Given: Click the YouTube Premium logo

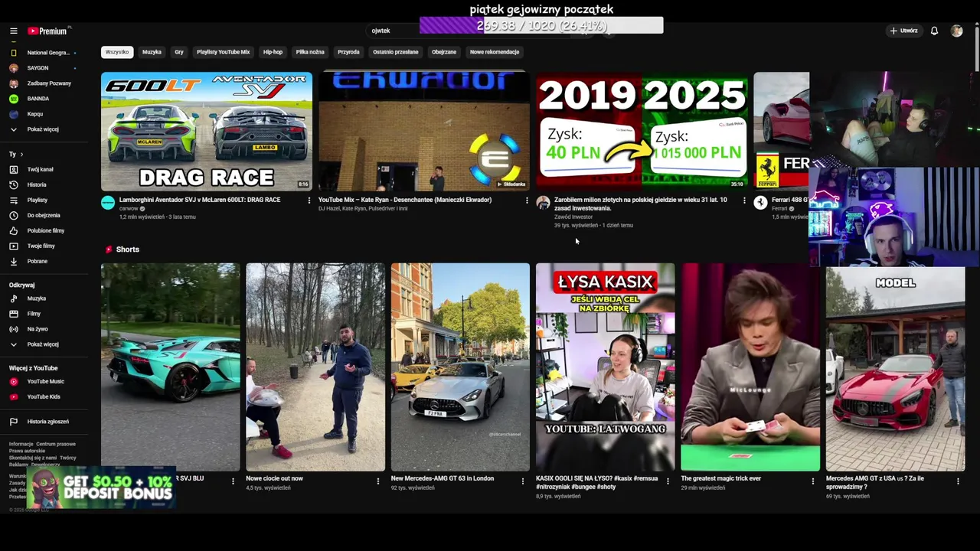Looking at the screenshot, I should [48, 31].
